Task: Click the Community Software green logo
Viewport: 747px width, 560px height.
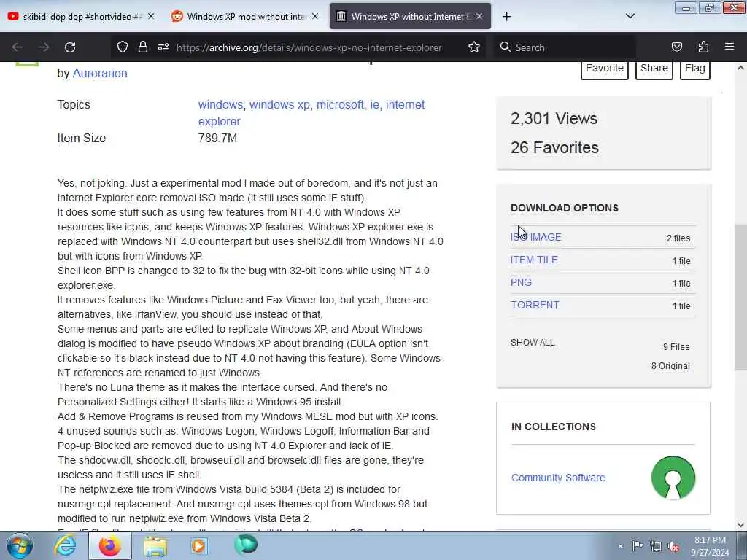Action: (673, 478)
